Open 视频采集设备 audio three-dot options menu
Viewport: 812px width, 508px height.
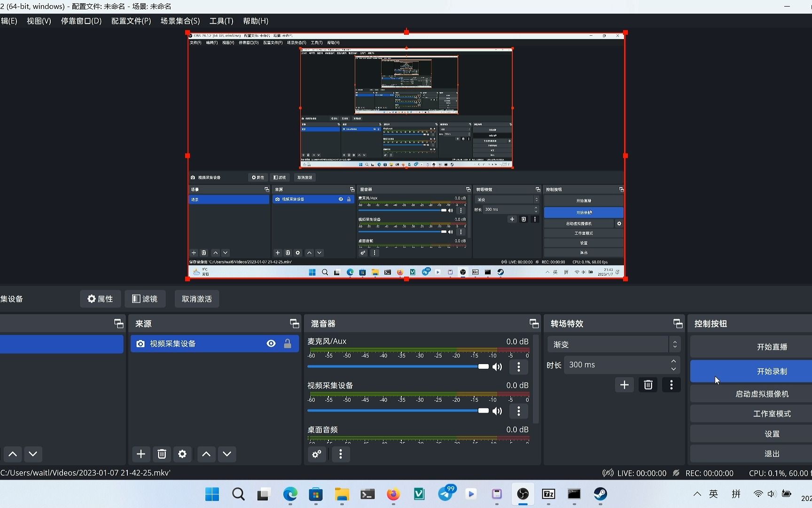click(x=519, y=411)
